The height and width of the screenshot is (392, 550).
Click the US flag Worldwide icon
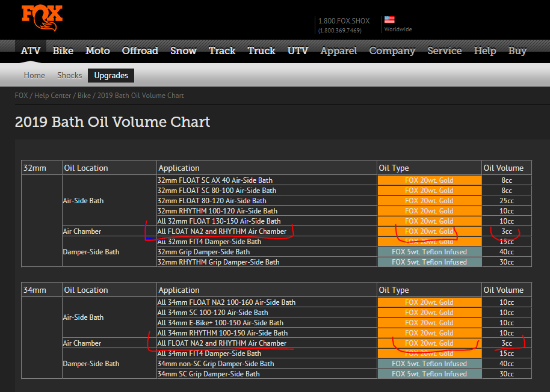point(389,20)
